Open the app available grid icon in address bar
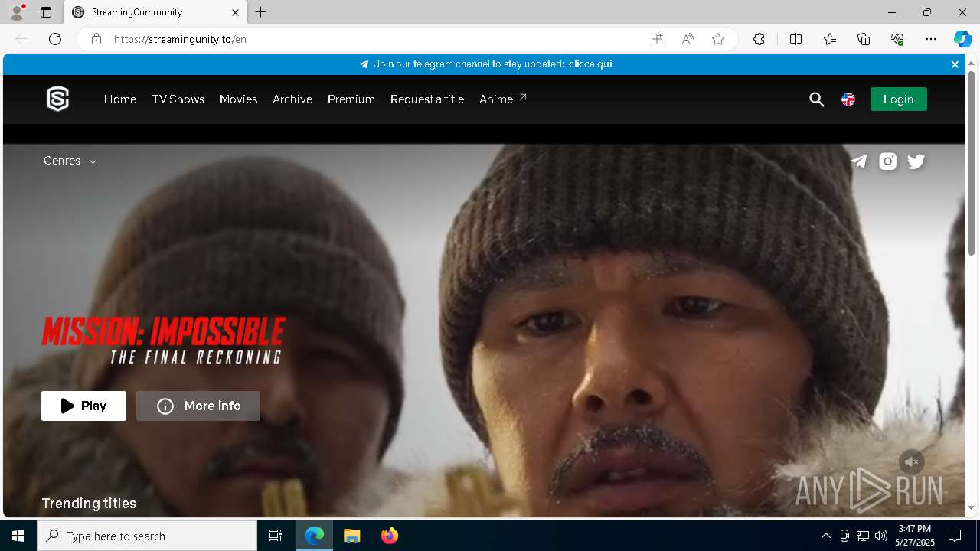The image size is (980, 551). 657,39
